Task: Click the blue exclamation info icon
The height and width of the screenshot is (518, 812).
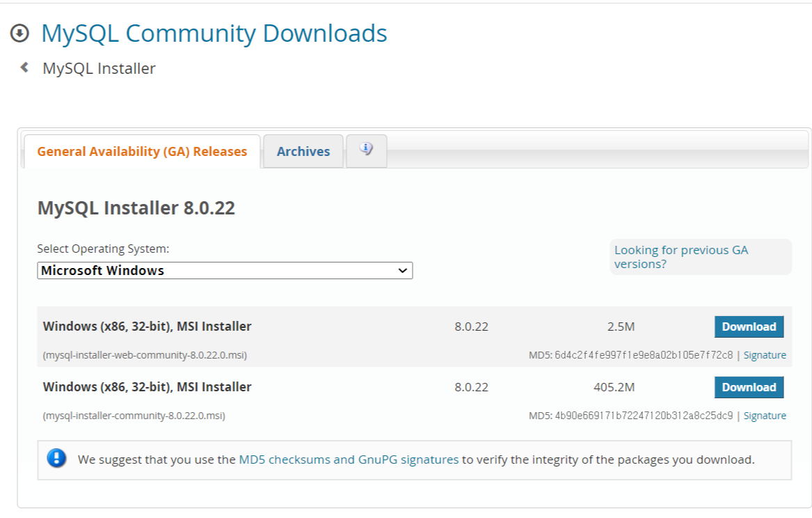Action: (56, 458)
